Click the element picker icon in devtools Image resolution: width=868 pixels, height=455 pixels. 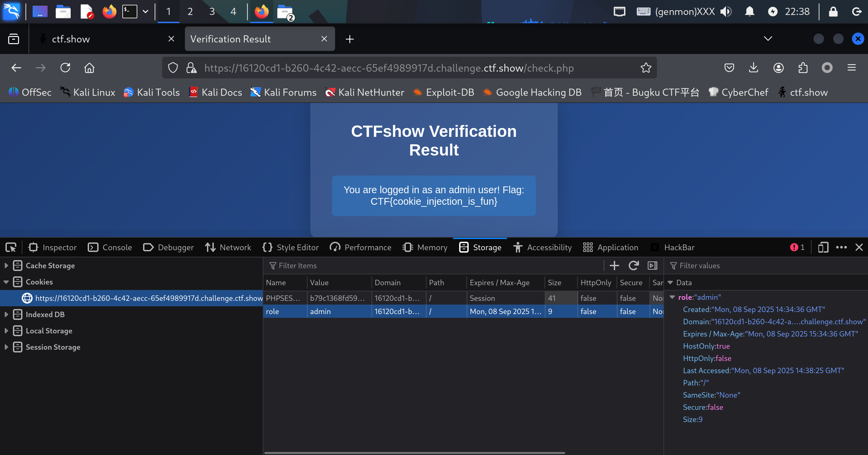point(11,247)
